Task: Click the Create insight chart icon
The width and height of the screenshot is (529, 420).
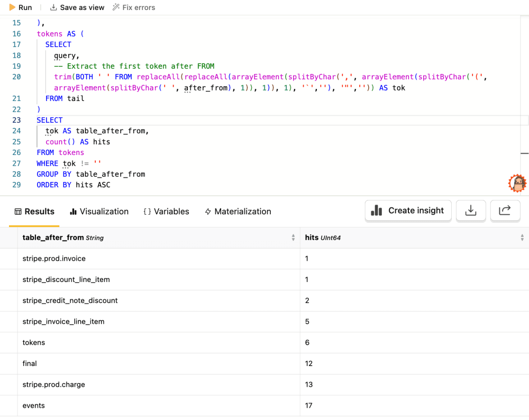Action: click(x=377, y=210)
